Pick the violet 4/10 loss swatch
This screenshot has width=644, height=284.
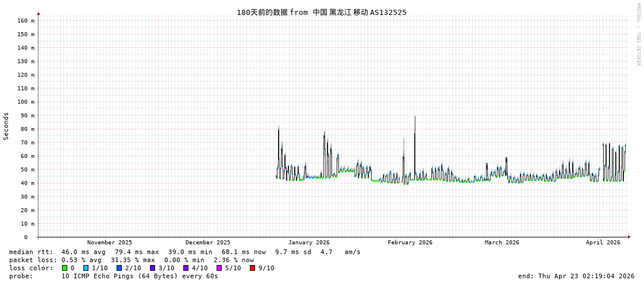click(x=186, y=268)
